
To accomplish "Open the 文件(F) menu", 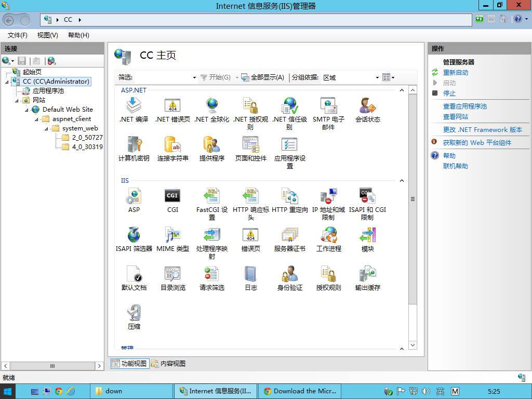I will [x=18, y=35].
